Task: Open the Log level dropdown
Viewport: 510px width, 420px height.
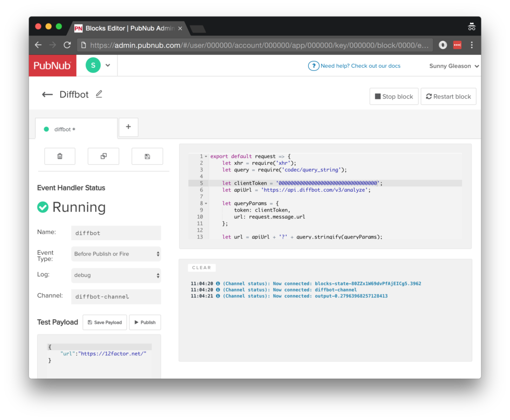Action: click(x=116, y=275)
